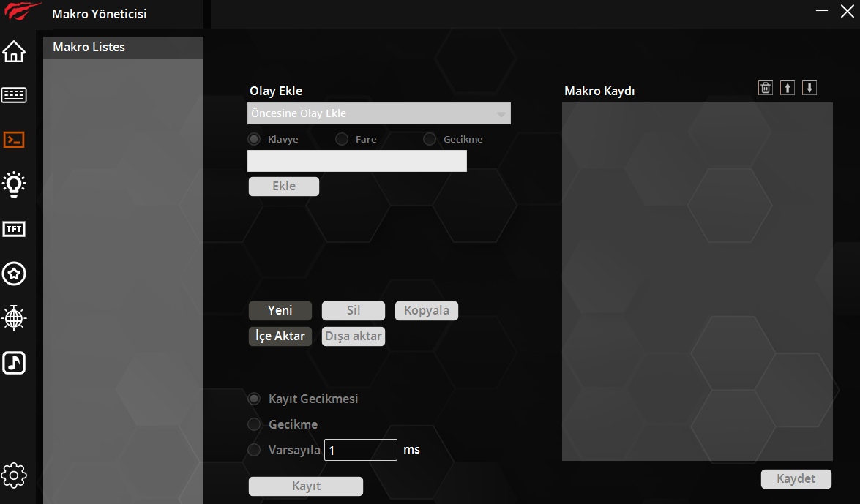Click the Sil button
Viewport: 860px width, 504px height.
[354, 310]
